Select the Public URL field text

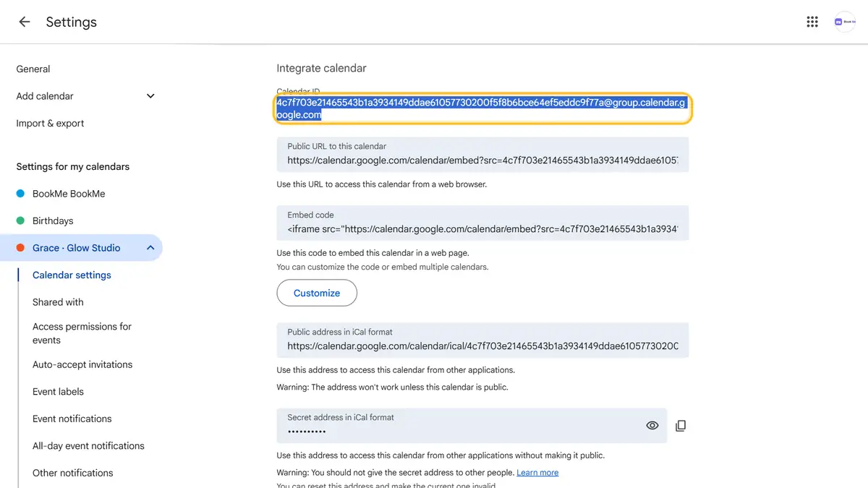pos(482,155)
